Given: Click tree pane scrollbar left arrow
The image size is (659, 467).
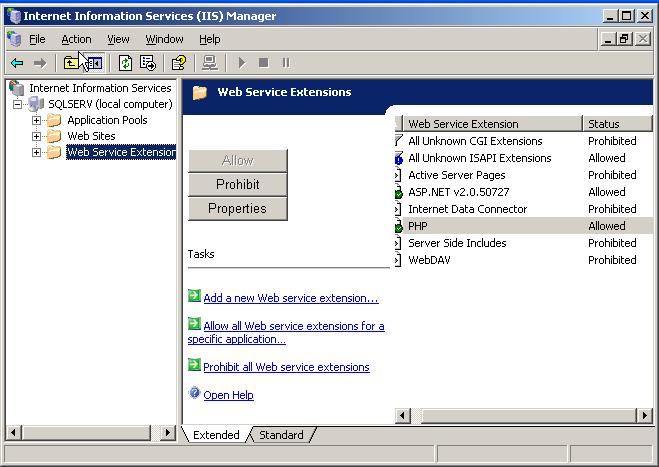Looking at the screenshot, I should 13,433.
